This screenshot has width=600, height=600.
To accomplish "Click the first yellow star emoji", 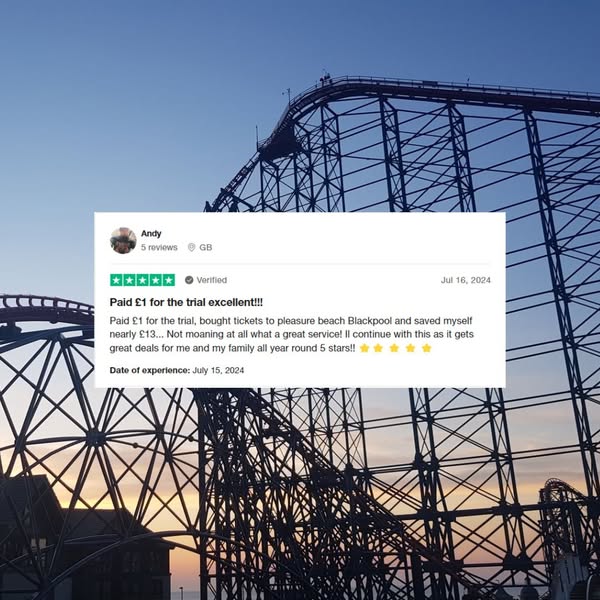I will 365,348.
